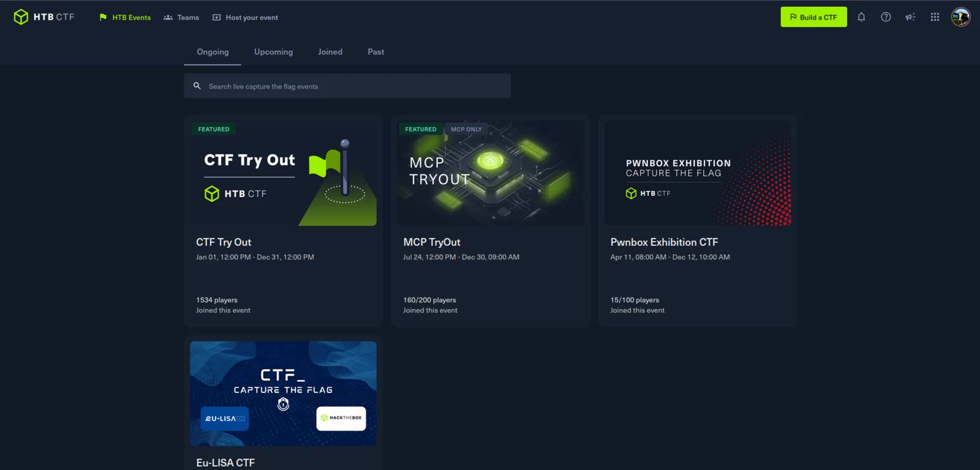This screenshot has width=980, height=470.
Task: Select the Ongoing tab
Action: pyautogui.click(x=213, y=52)
